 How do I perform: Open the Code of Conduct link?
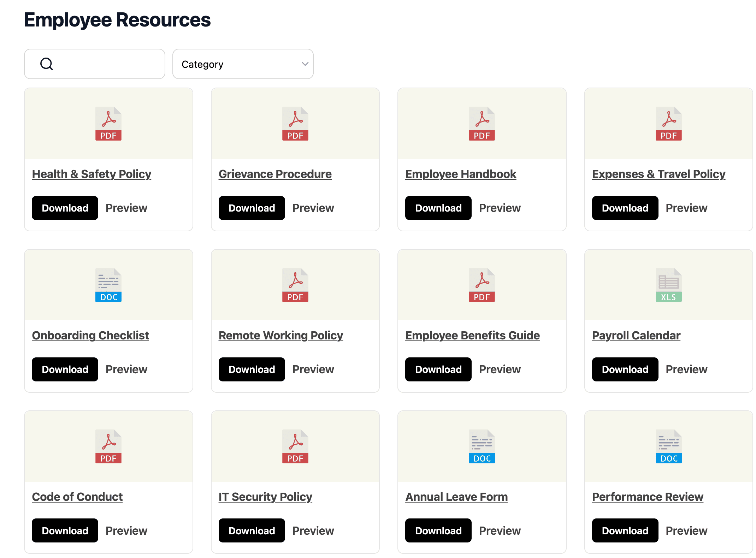[x=77, y=497]
